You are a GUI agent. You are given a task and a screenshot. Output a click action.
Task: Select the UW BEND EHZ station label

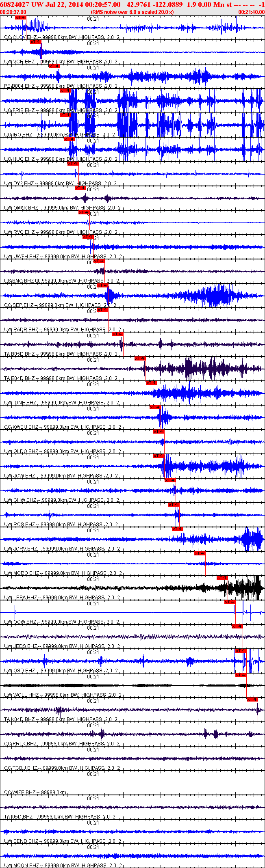(62, 841)
